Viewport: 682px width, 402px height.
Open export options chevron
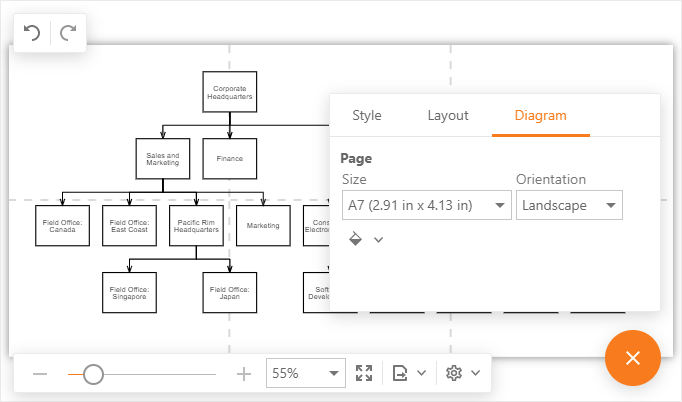click(x=421, y=373)
